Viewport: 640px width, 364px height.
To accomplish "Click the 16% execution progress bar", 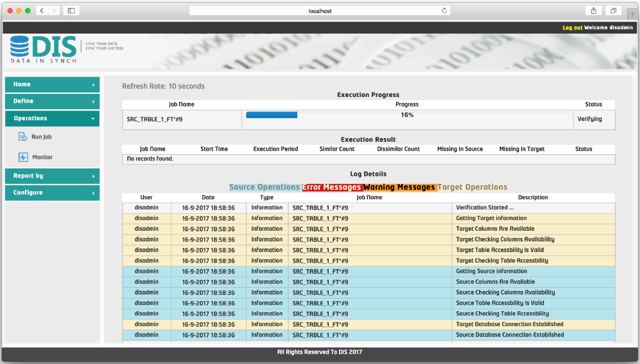I will pos(407,115).
